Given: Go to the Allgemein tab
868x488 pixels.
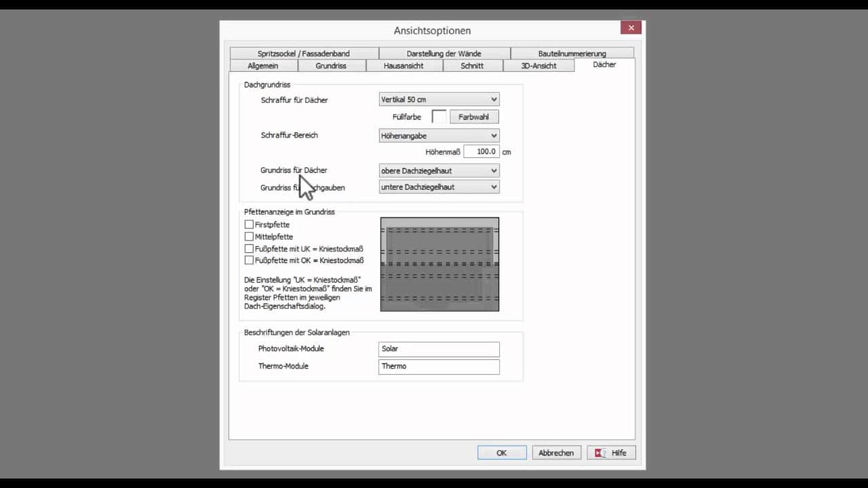Looking at the screenshot, I should tap(263, 66).
